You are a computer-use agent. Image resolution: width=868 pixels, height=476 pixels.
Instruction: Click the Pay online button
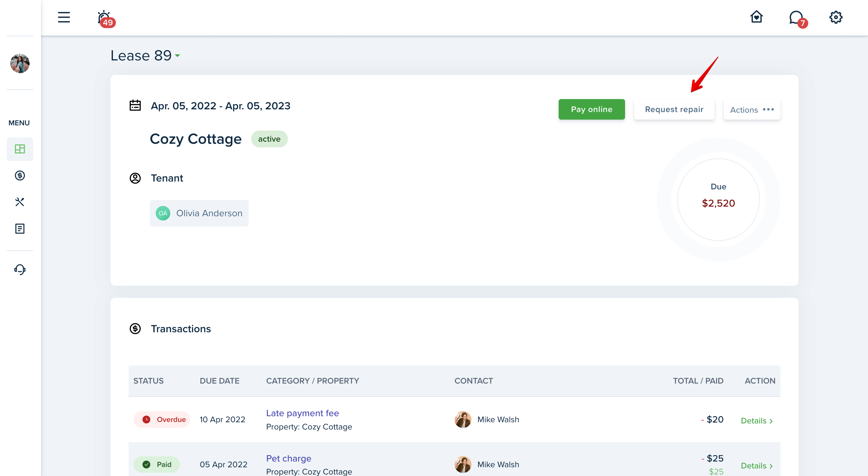pyautogui.click(x=591, y=109)
